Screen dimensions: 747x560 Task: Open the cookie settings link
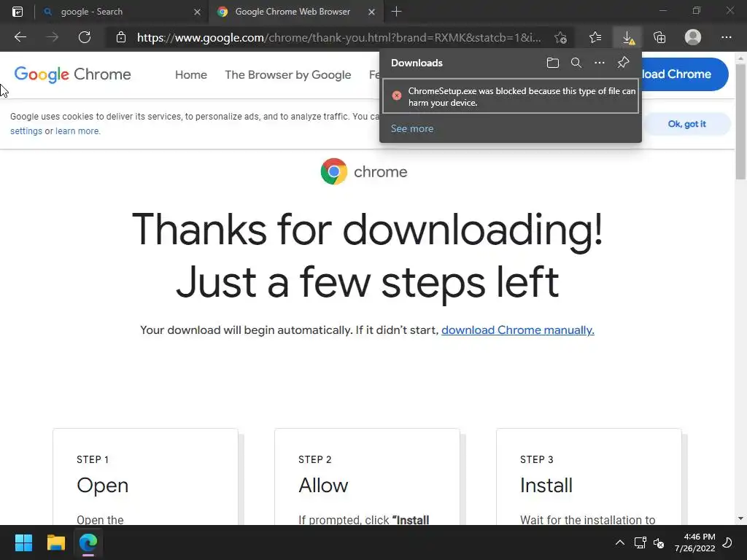point(26,131)
